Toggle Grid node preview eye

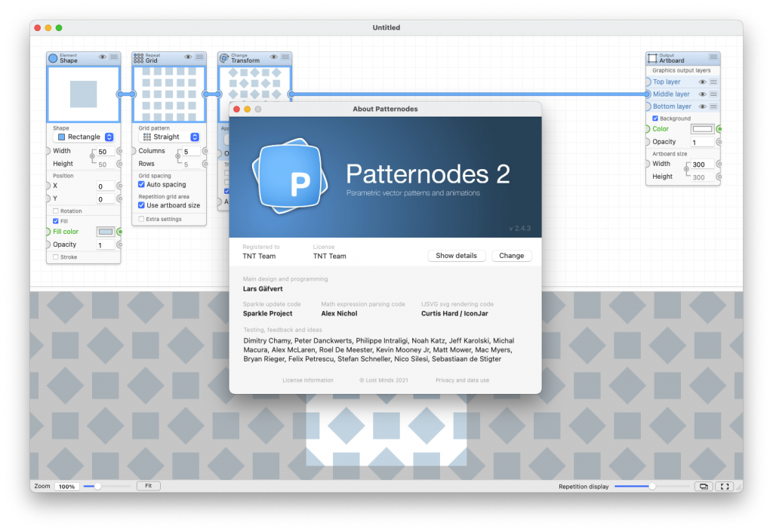coord(188,57)
